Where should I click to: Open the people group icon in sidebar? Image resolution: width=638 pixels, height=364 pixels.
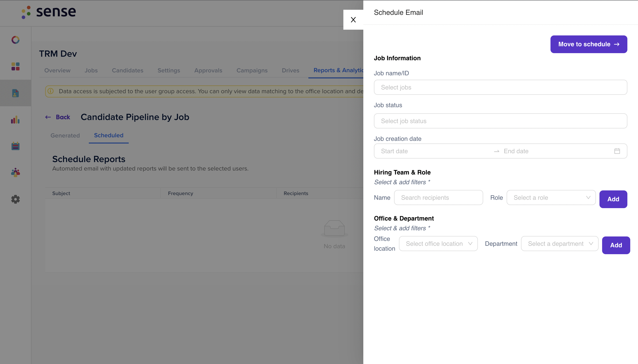(x=16, y=172)
